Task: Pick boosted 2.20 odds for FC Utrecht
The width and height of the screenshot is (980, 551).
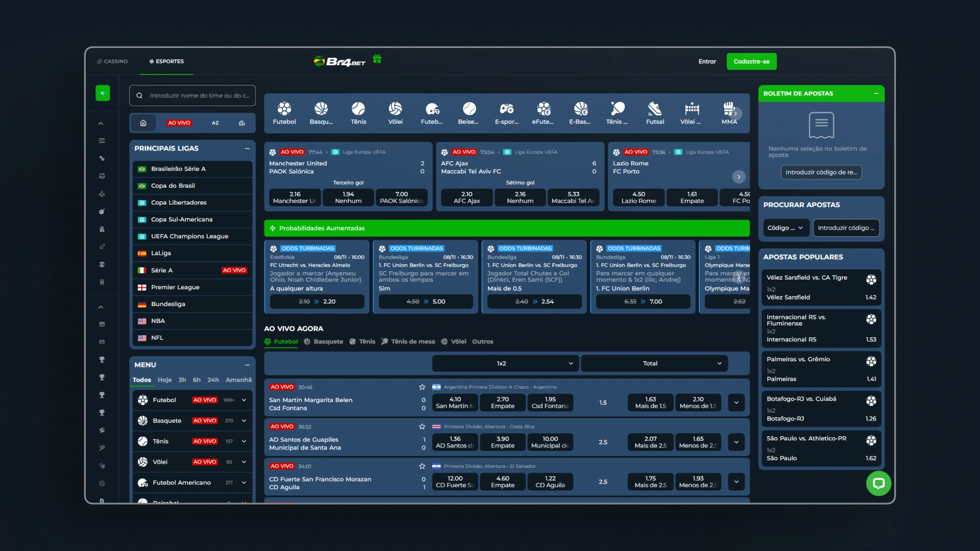Action: [317, 302]
